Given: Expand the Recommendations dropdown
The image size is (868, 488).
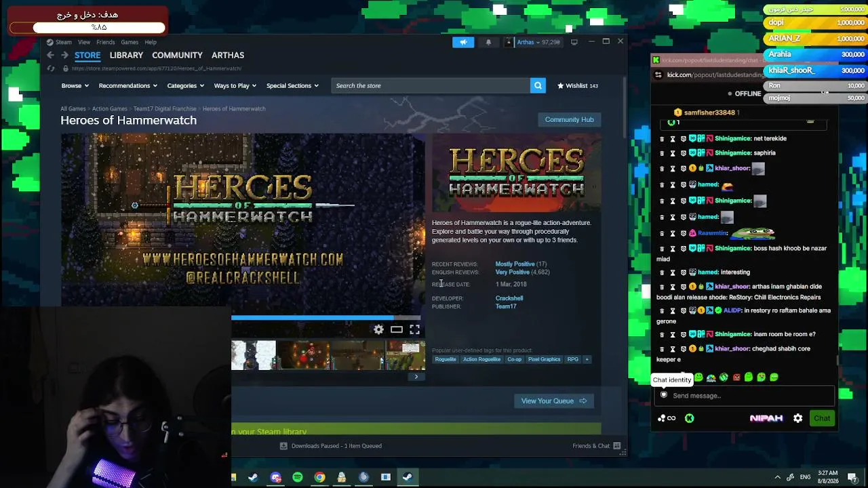Looking at the screenshot, I should click(127, 85).
